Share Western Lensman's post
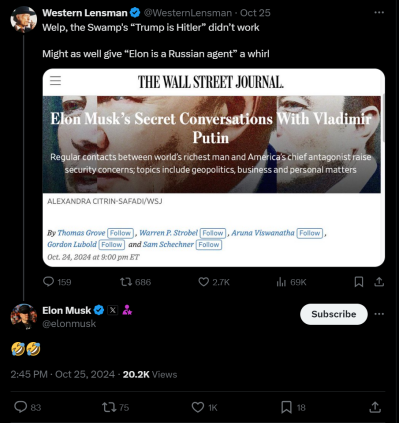 (379, 282)
